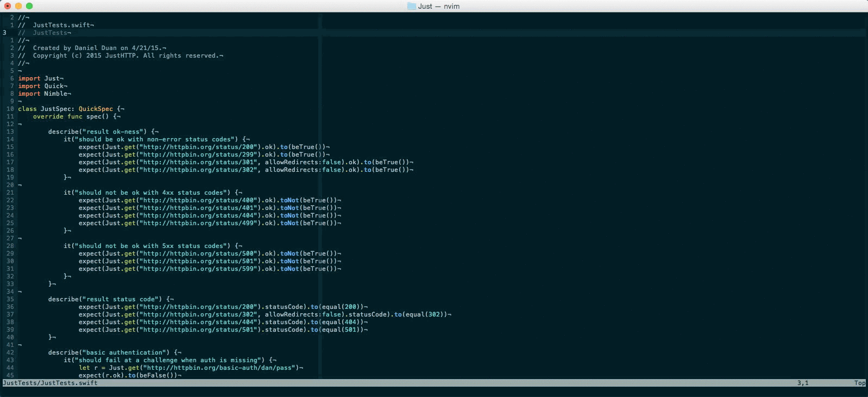Click the expect .ok line with status/302
This screenshot has height=397, width=868.
[x=246, y=170]
